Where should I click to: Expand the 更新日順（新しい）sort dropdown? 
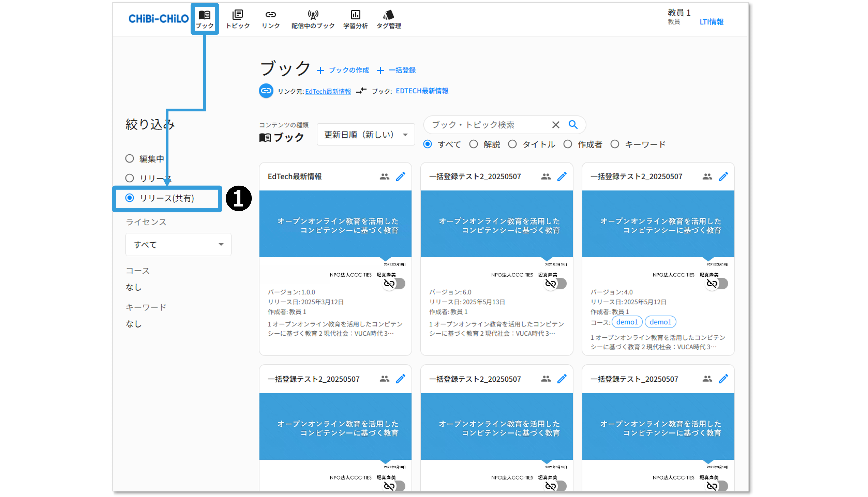click(366, 135)
